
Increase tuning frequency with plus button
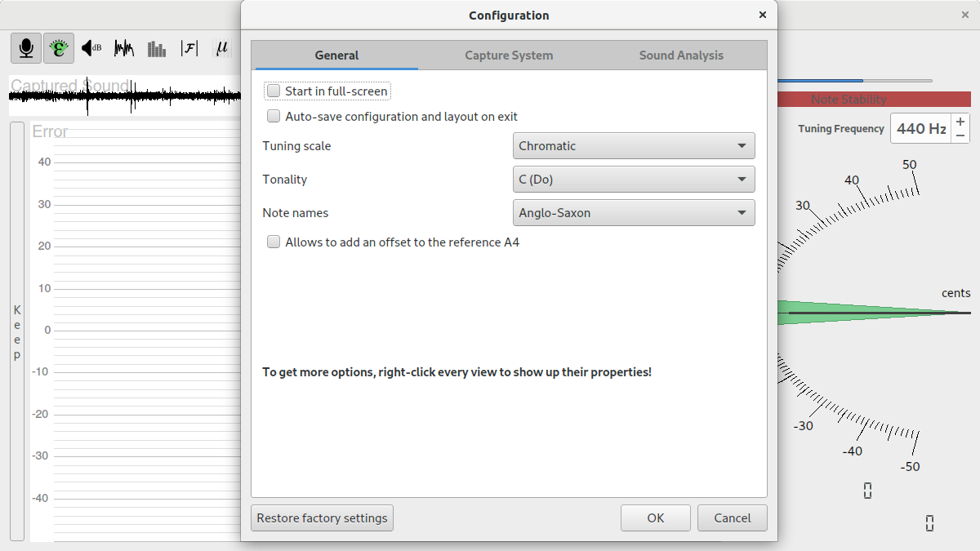click(x=960, y=122)
